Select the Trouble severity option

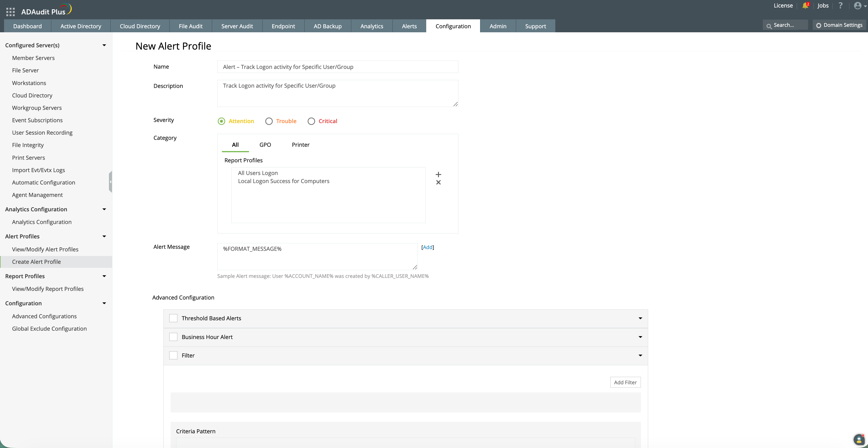point(269,121)
